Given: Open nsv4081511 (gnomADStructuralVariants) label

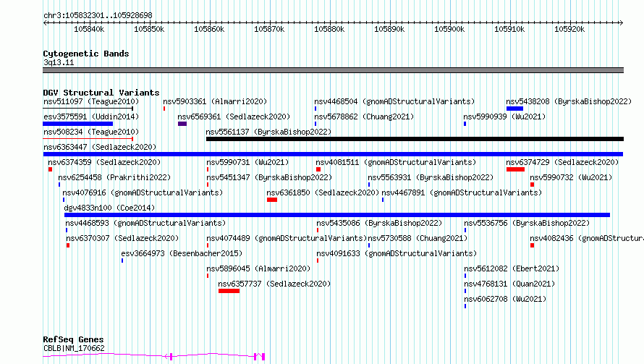Looking at the screenshot, I should click(x=396, y=162).
